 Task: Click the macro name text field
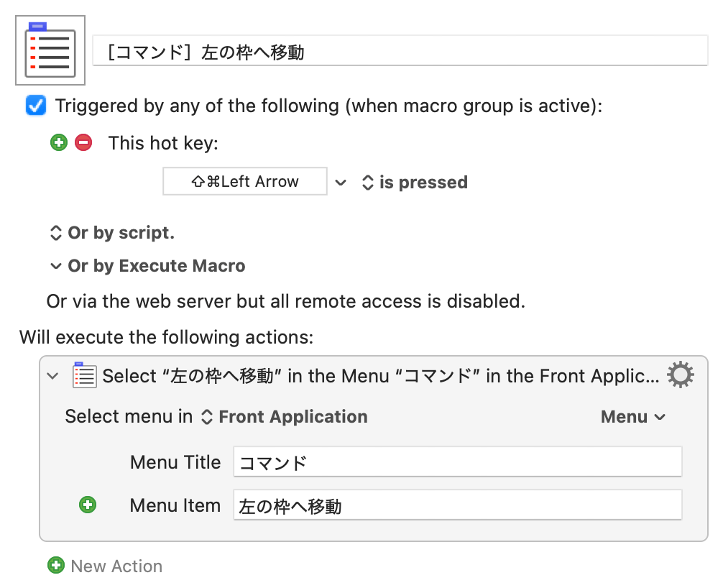click(400, 52)
